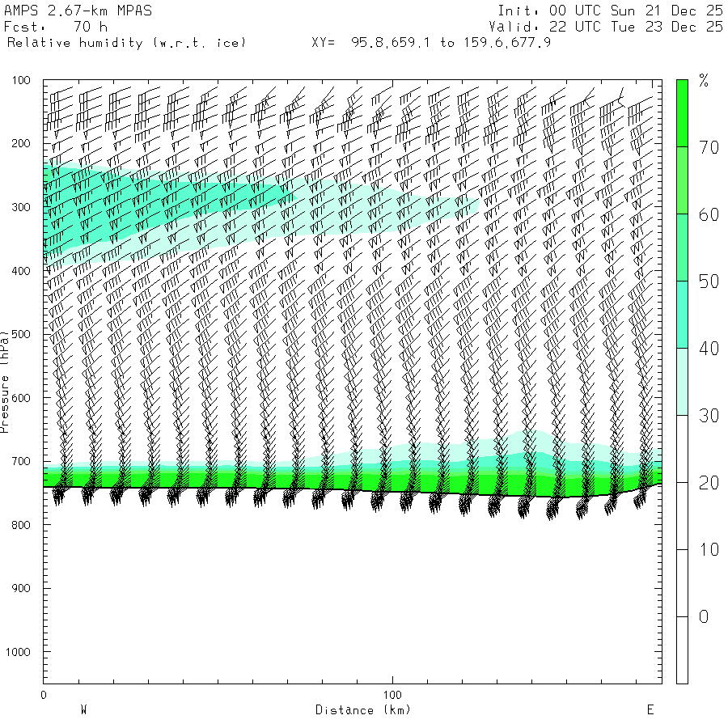Click the colorbar '70' tick label
Screen dimensions: 728x728
tap(709, 148)
